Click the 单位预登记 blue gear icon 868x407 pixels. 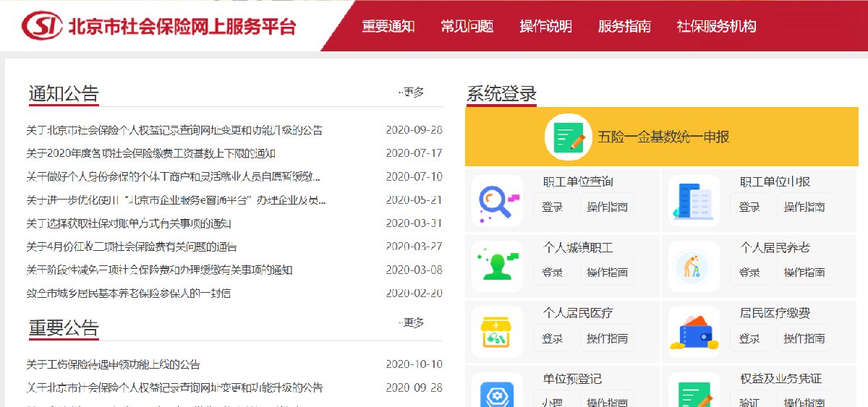pyautogui.click(x=497, y=393)
